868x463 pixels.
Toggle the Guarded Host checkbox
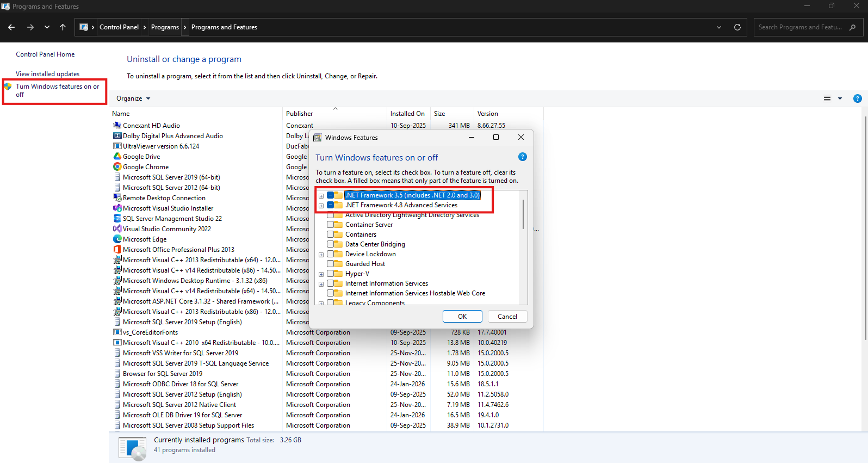[331, 264]
